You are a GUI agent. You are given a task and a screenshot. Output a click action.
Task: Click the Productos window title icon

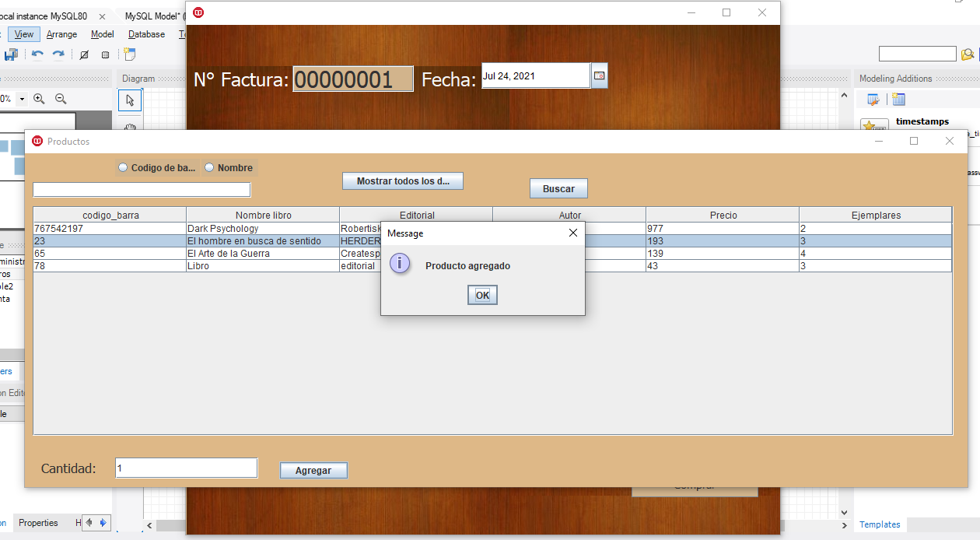[x=37, y=141]
